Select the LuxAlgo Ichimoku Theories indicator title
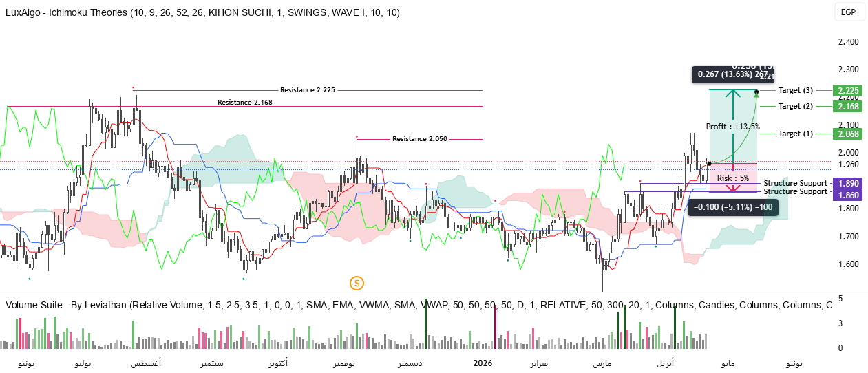Viewport: 868px width, 373px height. coord(202,13)
